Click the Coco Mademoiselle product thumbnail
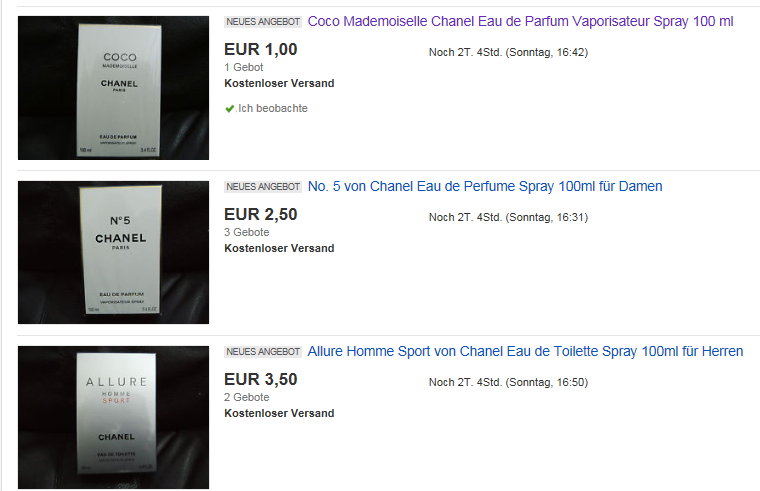Viewport: 760px width, 491px height. point(113,88)
